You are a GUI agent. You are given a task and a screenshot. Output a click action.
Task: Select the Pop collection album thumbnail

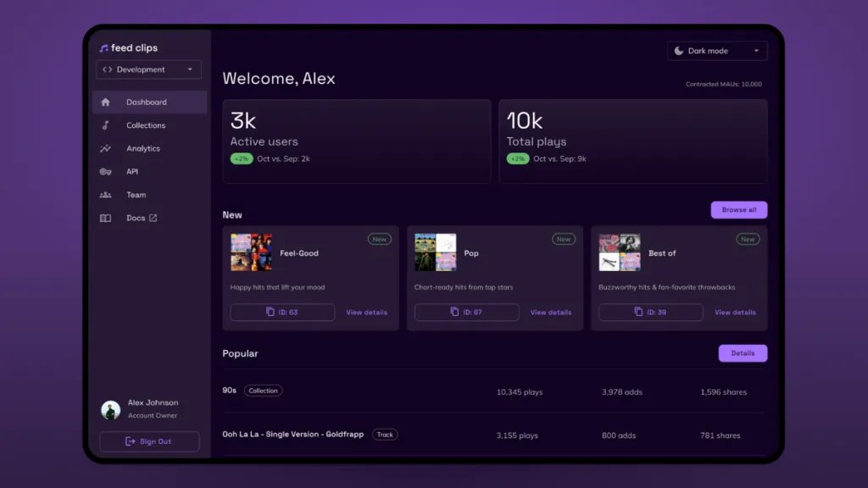tap(435, 252)
